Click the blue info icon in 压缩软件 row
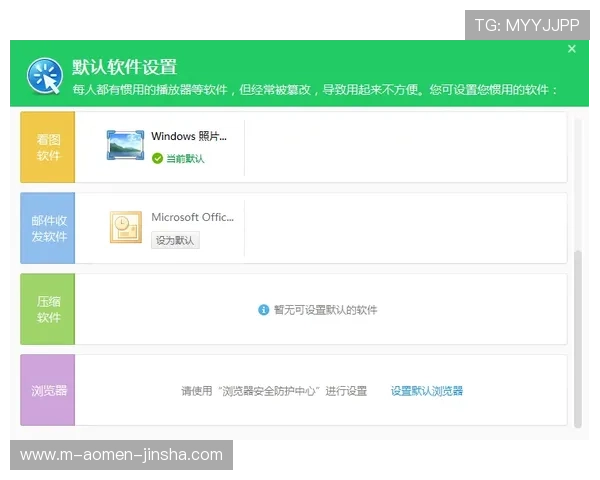Viewport: 600px width, 480px height. click(264, 310)
